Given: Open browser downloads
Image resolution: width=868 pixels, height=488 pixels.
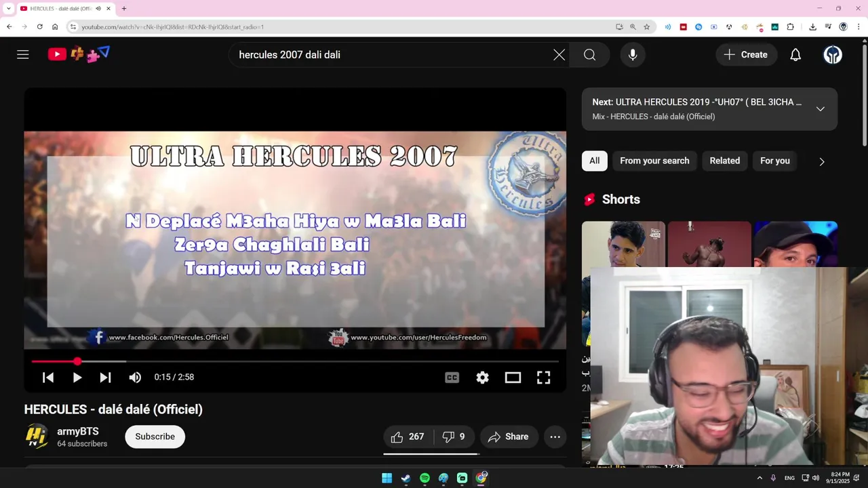Looking at the screenshot, I should (x=813, y=27).
